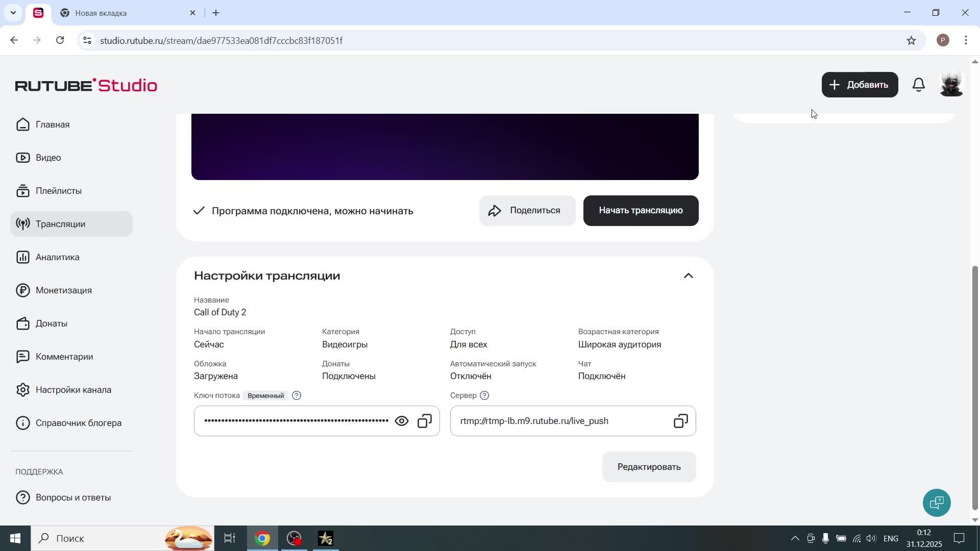Open help tooltip next to Сервер

point(484,395)
